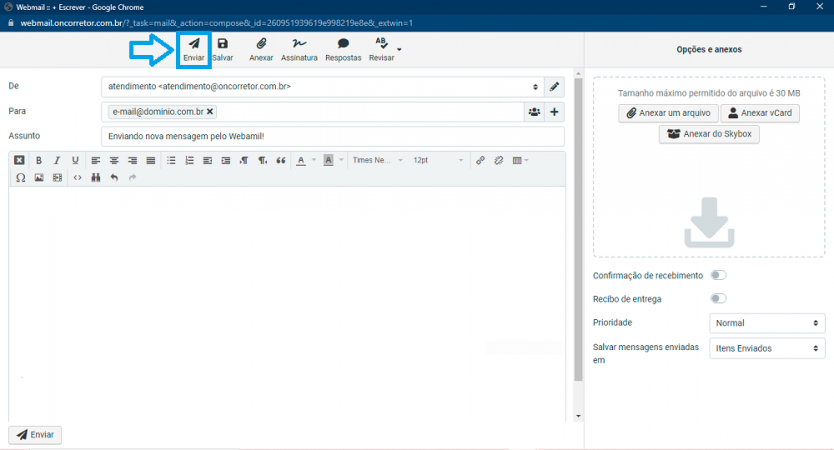Viewport: 834px width, 450px height.
Task: Open the 12pt font size dropdown
Action: click(438, 160)
